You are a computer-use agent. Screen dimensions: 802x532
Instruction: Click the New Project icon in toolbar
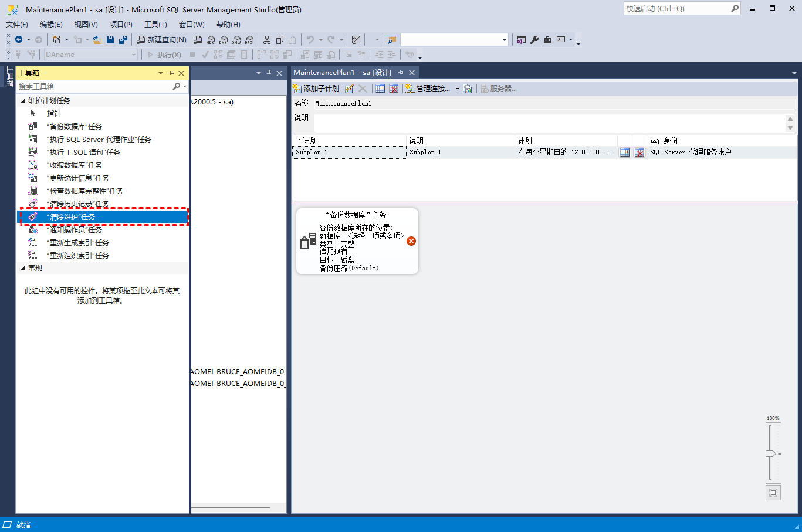[x=56, y=40]
